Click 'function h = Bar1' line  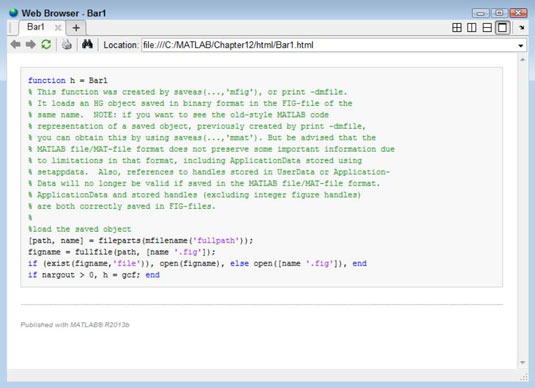tap(68, 81)
